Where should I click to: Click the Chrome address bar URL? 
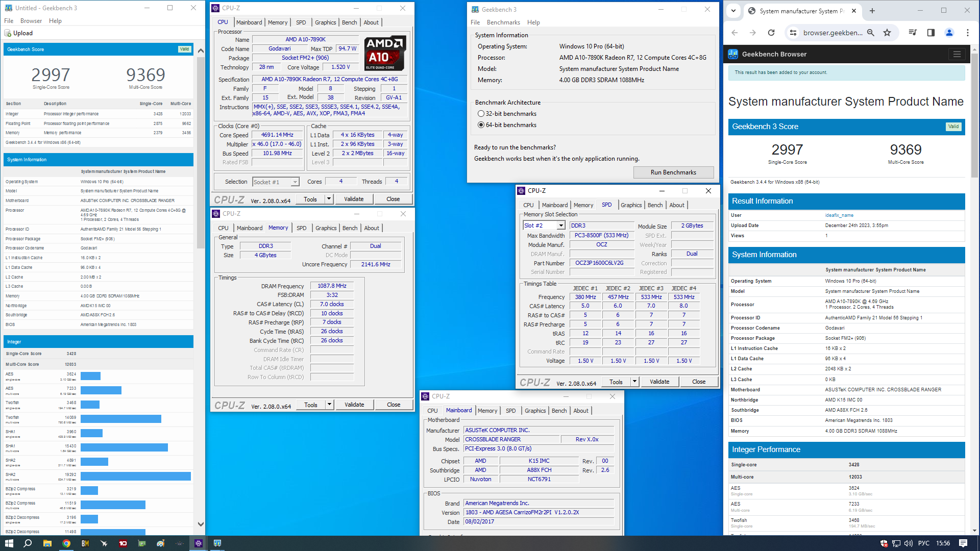[832, 33]
